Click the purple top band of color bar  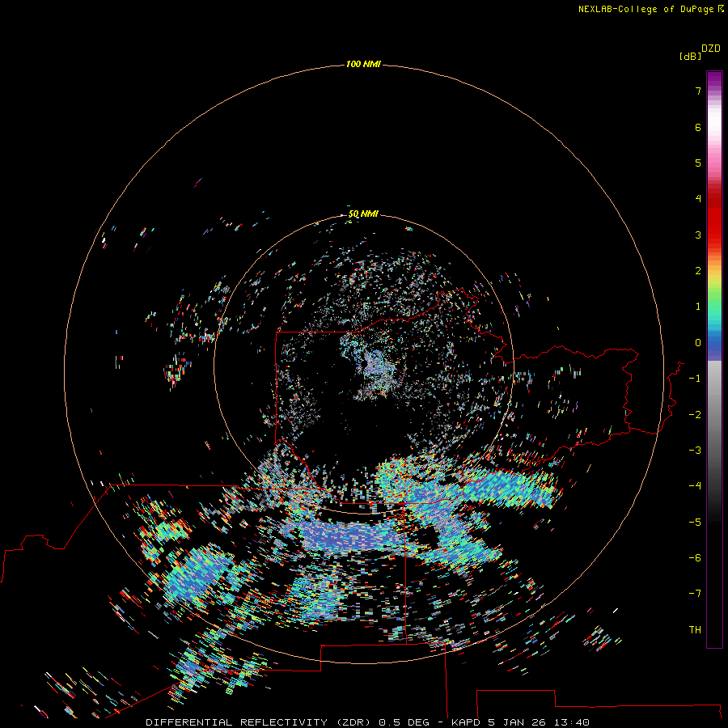point(714,80)
